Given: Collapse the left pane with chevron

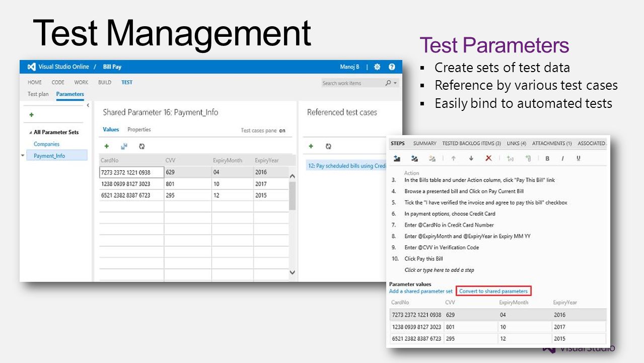Looking at the screenshot, I should click(x=88, y=105).
